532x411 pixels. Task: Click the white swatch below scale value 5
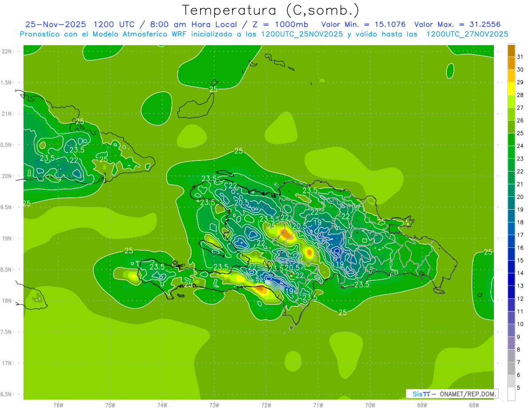tap(511, 394)
